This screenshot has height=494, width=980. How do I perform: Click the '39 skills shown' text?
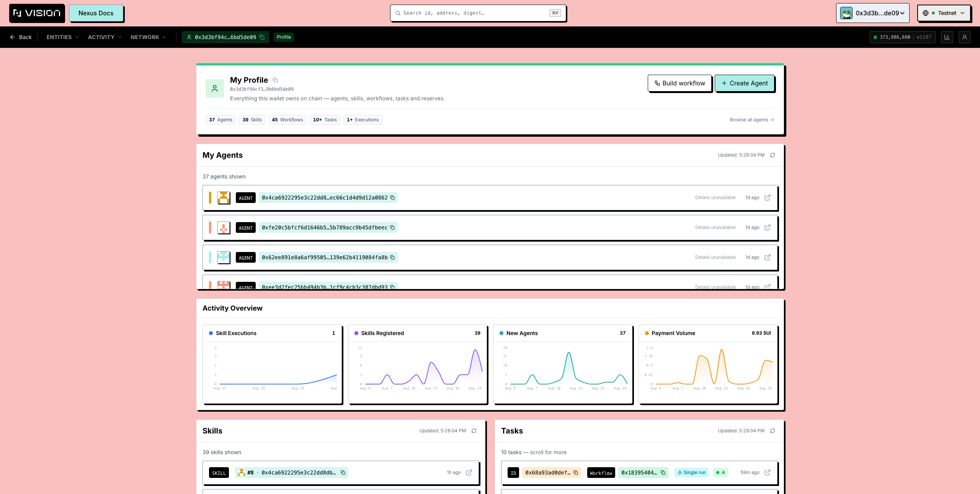[x=222, y=452]
